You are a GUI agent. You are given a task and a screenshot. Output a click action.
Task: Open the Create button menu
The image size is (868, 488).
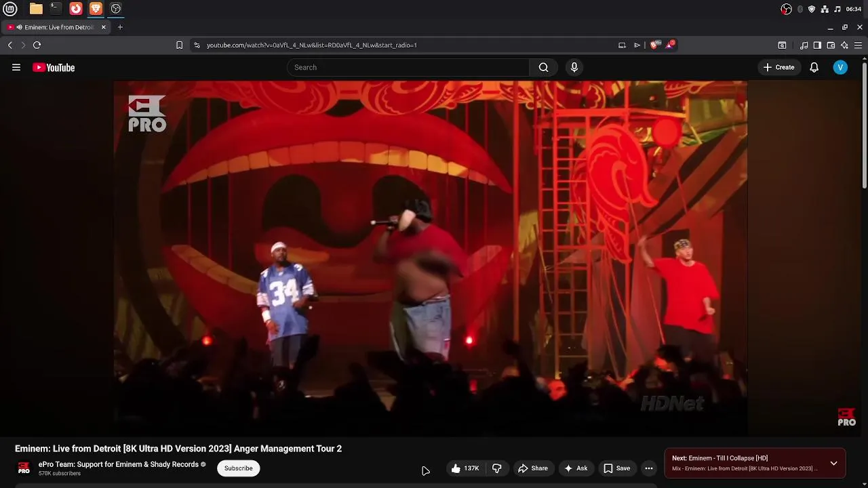click(779, 67)
